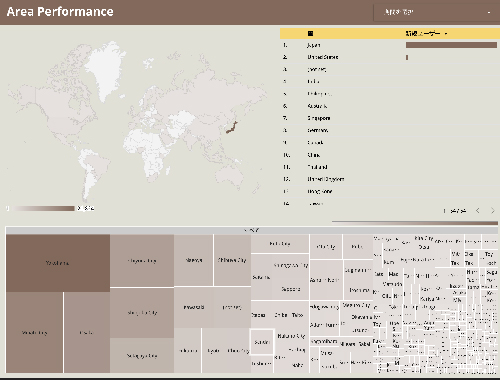Select the Hong Kong table row
Image resolution: width=500 pixels, height=380 pixels.
(x=389, y=191)
